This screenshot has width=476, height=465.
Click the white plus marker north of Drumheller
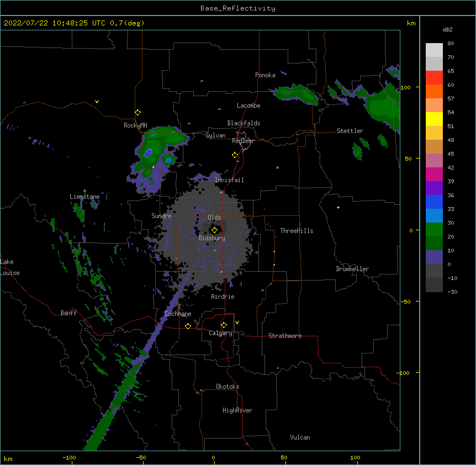point(338,207)
